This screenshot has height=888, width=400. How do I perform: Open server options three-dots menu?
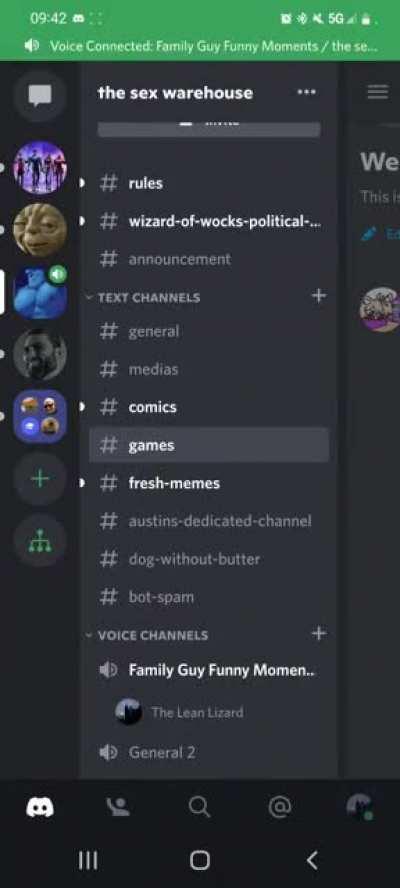307,92
